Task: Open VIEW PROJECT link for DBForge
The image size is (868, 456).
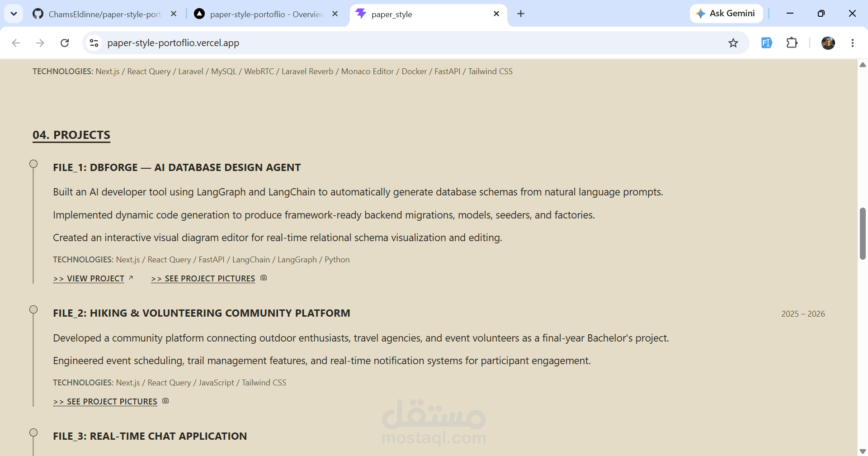Action: [89, 279]
